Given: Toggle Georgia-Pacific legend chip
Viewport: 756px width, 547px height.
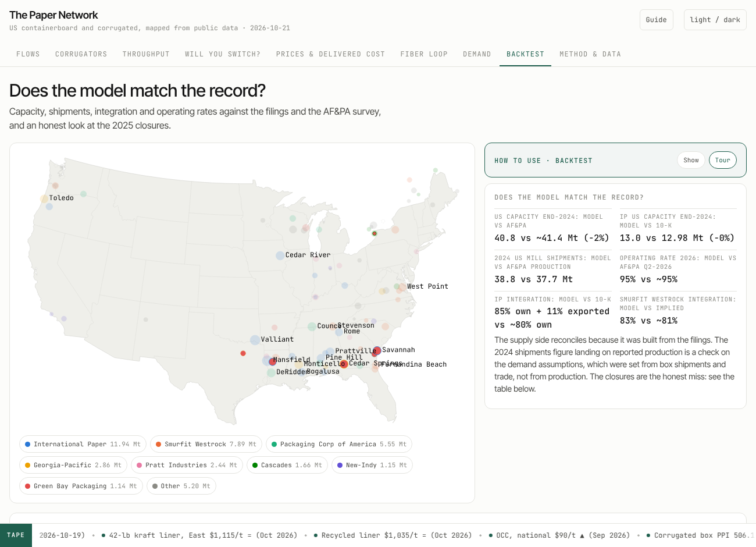Looking at the screenshot, I should click(73, 465).
